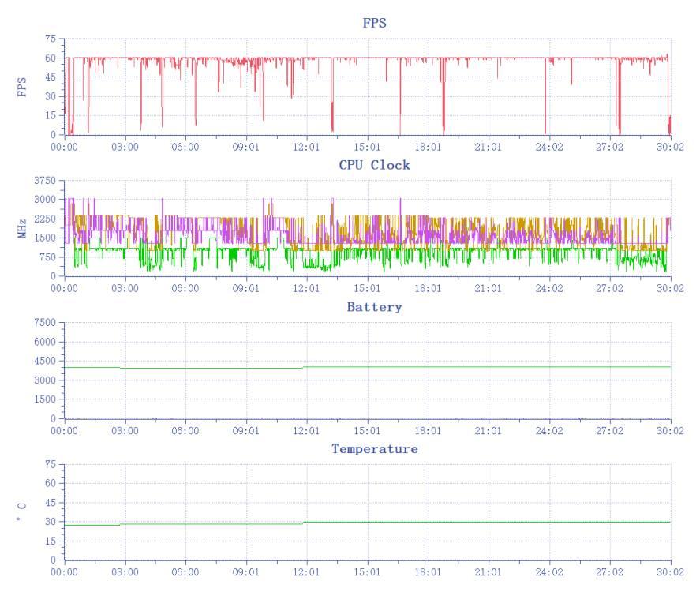
Task: Select the 12:01 tick under the Temperature chart
Action: click(306, 573)
